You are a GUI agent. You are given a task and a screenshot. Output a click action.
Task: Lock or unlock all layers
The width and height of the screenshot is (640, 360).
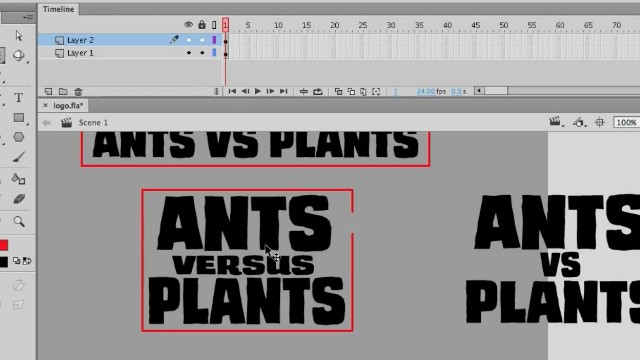pyautogui.click(x=202, y=25)
